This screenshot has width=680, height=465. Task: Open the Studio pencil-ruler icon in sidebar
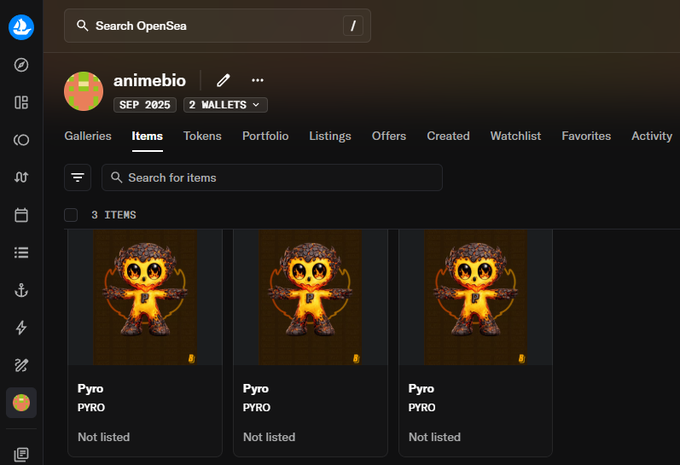(21, 365)
